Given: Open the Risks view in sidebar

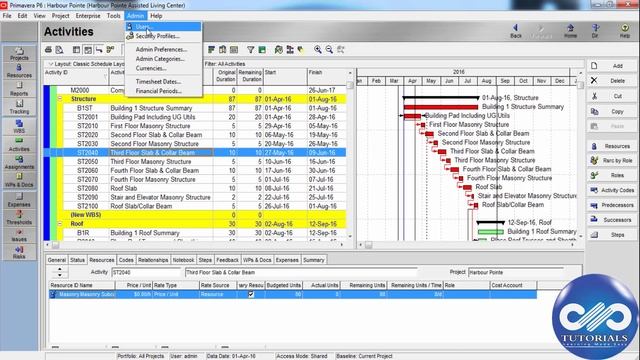Looking at the screenshot, I should [19, 252].
